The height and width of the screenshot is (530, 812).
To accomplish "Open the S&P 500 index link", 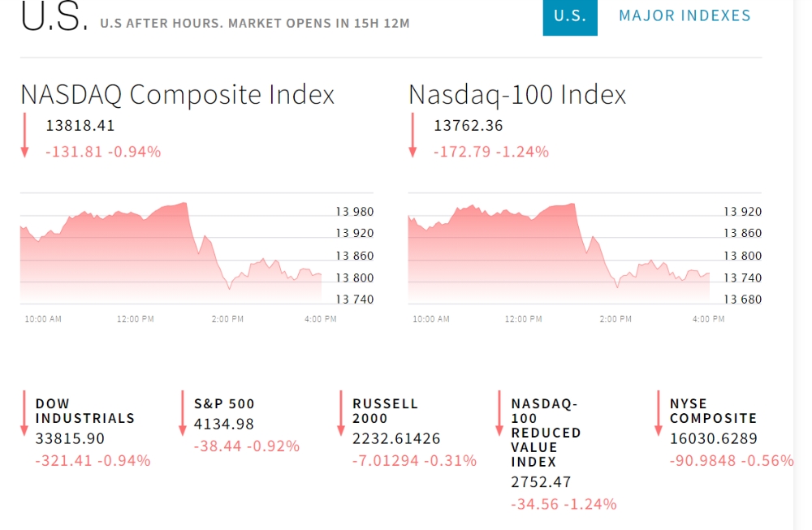I will tap(224, 403).
